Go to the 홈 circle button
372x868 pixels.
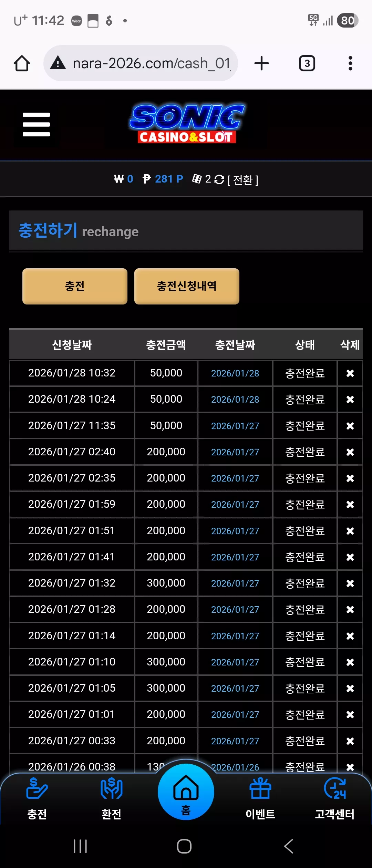186,792
